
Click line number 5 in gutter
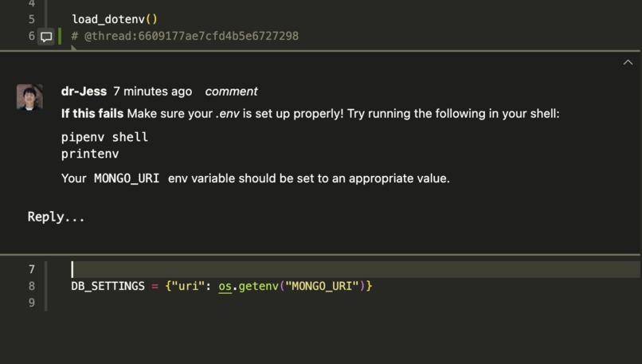tap(32, 19)
